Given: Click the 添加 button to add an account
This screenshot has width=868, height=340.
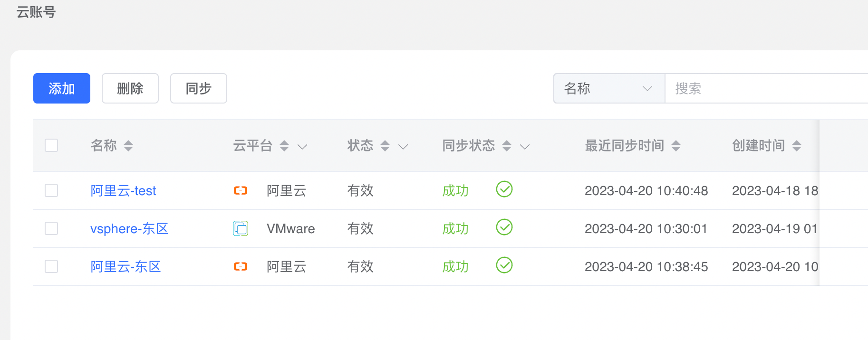Looking at the screenshot, I should point(61,88).
